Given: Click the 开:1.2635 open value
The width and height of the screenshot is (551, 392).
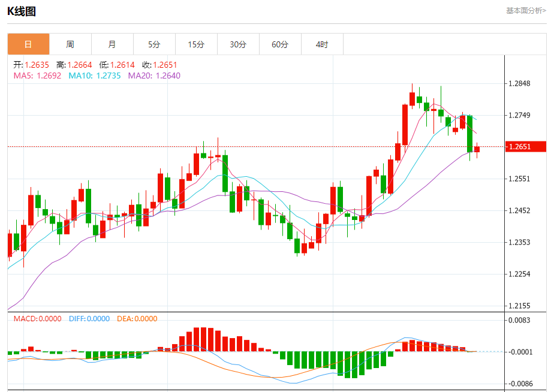Looking at the screenshot, I should pyautogui.click(x=31, y=65).
